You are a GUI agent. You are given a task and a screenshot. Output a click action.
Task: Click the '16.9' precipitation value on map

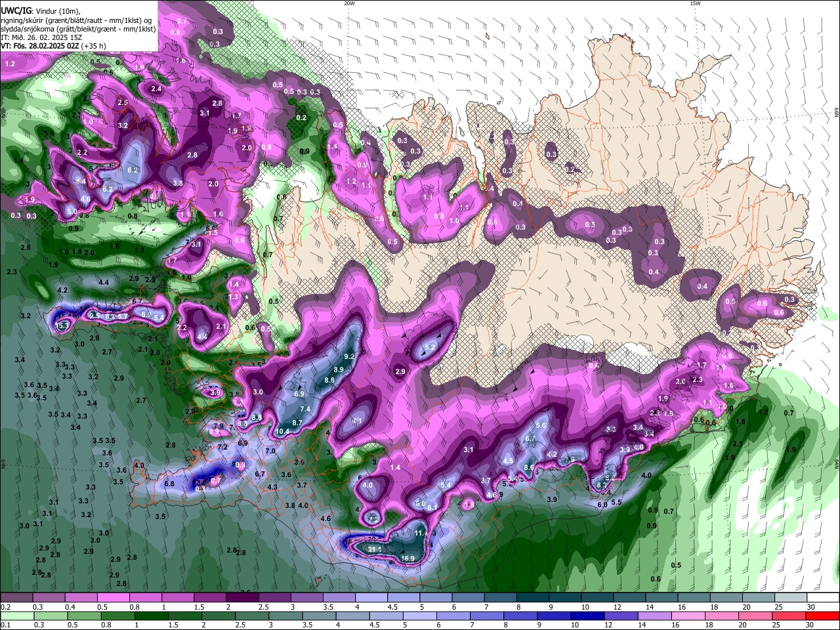(408, 558)
